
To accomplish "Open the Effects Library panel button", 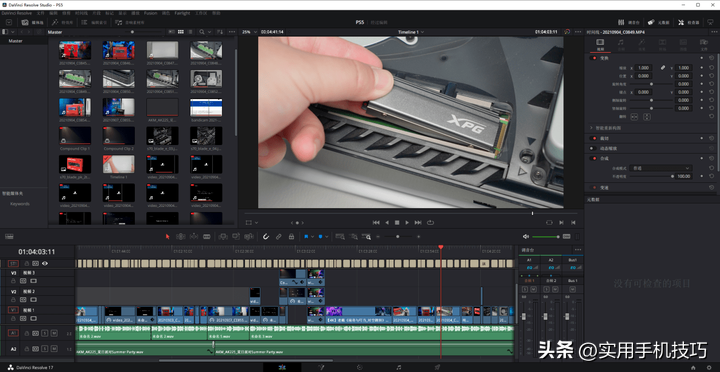I will click(62, 22).
